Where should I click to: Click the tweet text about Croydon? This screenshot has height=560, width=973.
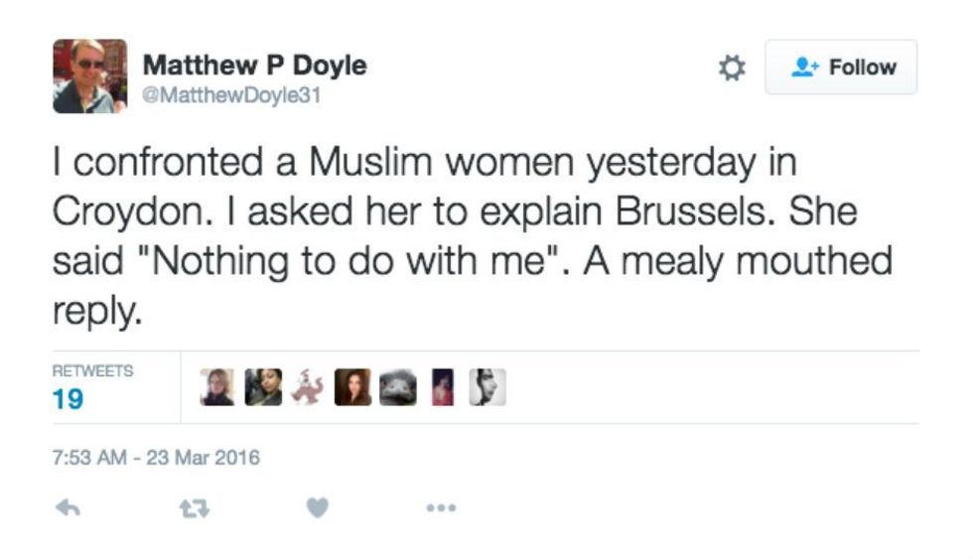pyautogui.click(x=473, y=236)
